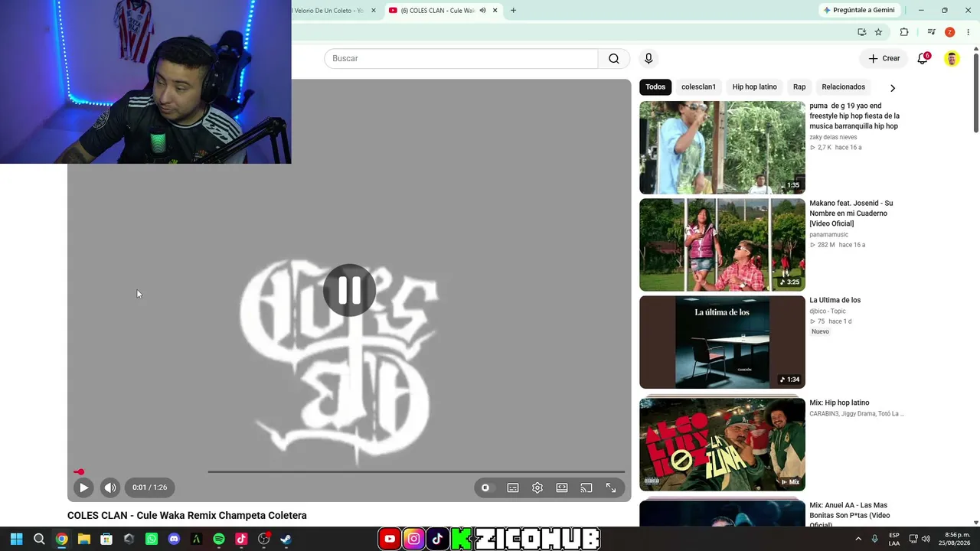Viewport: 980px width, 551px height.
Task: Open the 'Mix: Hip hop latino' title
Action: pyautogui.click(x=839, y=403)
